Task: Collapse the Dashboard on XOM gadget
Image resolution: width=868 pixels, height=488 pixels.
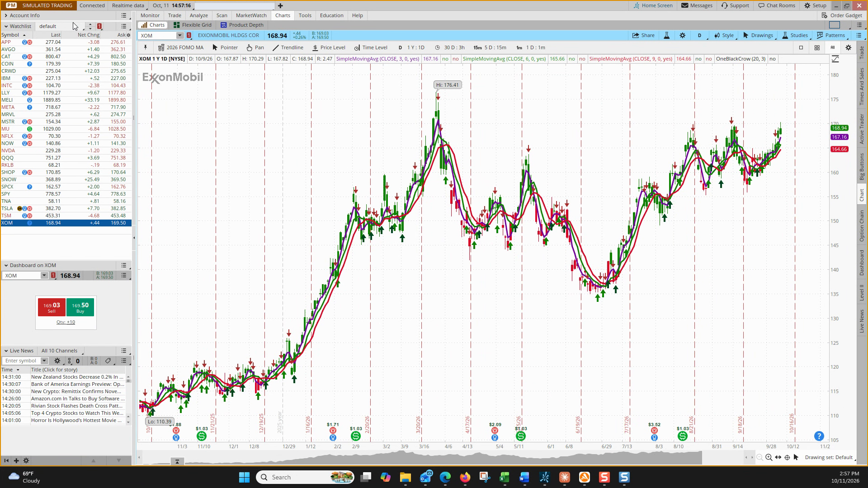Action: coord(6,265)
